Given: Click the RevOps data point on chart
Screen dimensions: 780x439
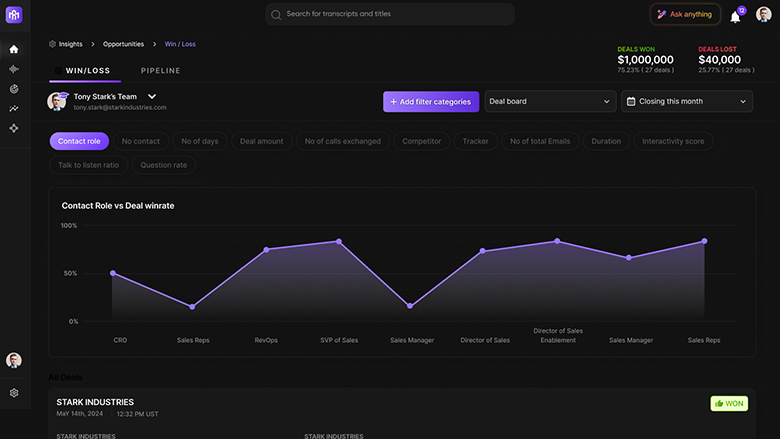Looking at the screenshot, I should [x=266, y=250].
